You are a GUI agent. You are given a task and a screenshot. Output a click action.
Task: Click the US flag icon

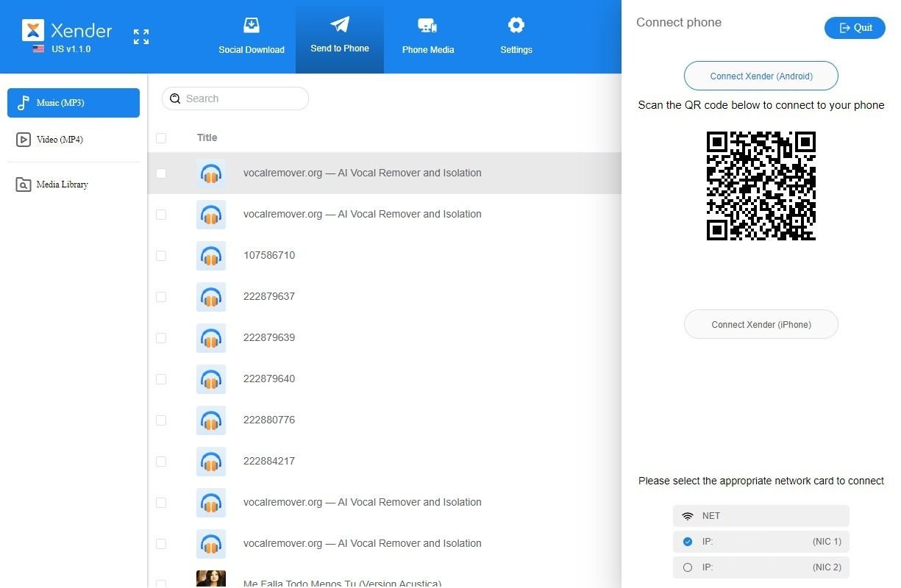tap(38, 49)
